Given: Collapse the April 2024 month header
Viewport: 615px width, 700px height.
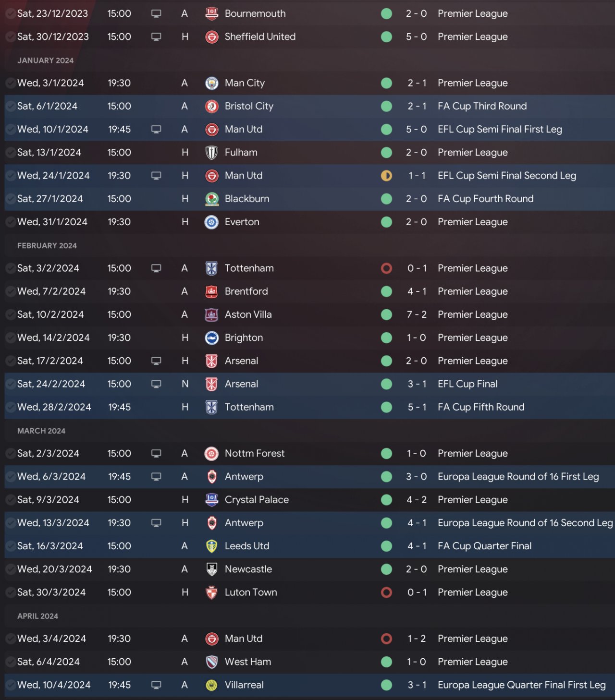Looking at the screenshot, I should tap(37, 616).
